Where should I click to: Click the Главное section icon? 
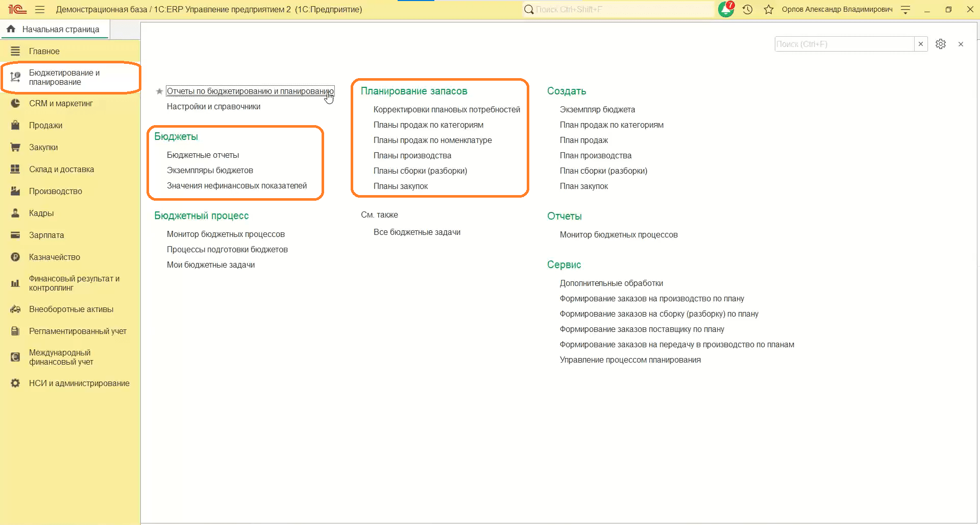point(15,51)
